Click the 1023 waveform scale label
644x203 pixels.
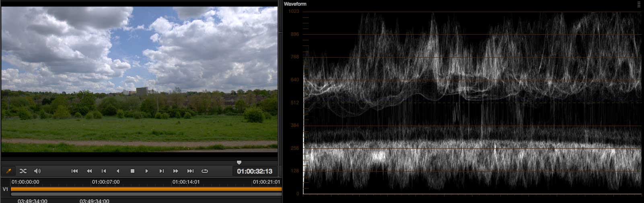[294, 11]
